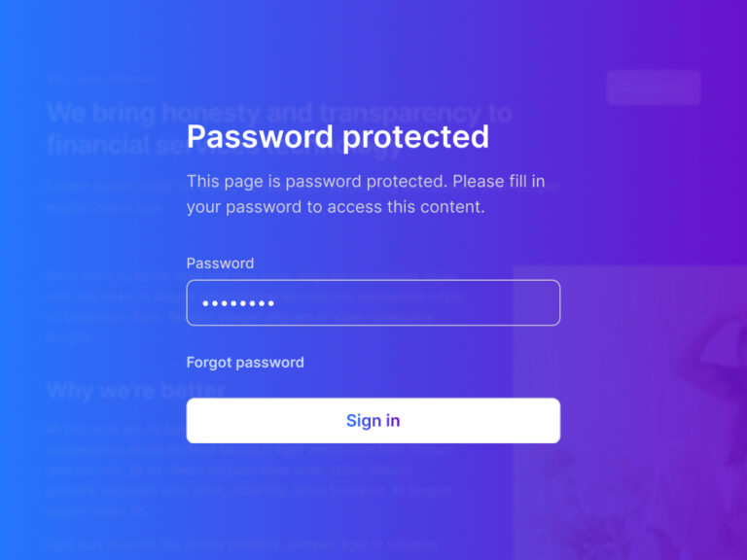The height and width of the screenshot is (560, 747).
Task: Click the "Password protected" heading
Action: click(338, 136)
